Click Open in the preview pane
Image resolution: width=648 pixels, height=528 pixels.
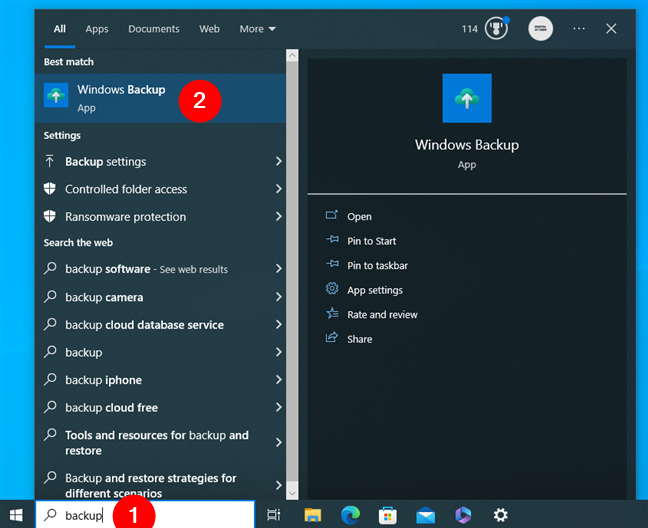click(x=359, y=216)
